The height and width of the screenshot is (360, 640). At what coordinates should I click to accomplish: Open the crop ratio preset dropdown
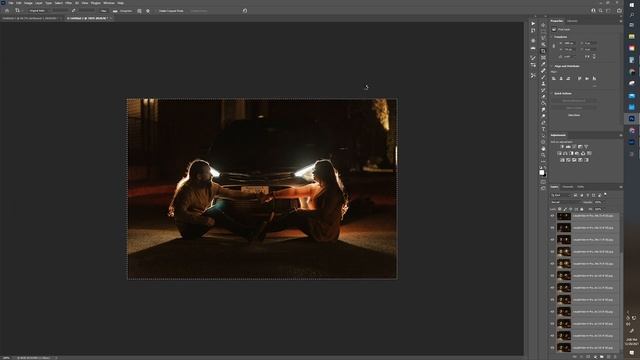[x=39, y=11]
